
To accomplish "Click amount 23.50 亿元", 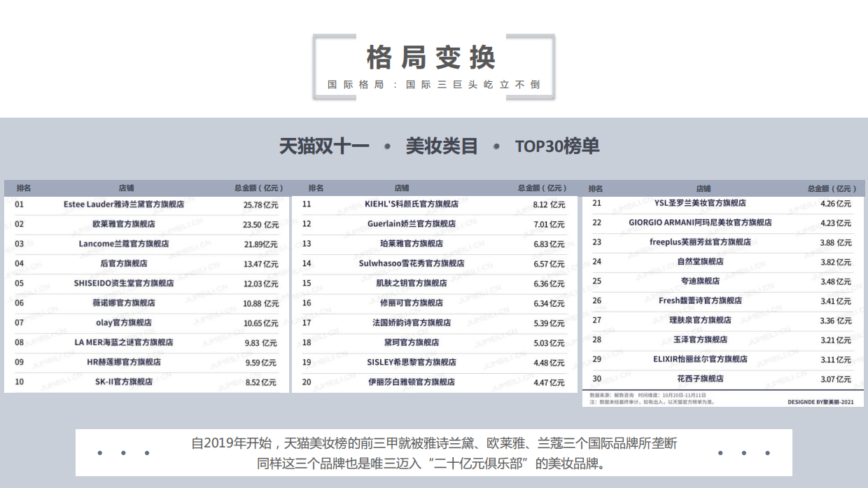I will (261, 225).
